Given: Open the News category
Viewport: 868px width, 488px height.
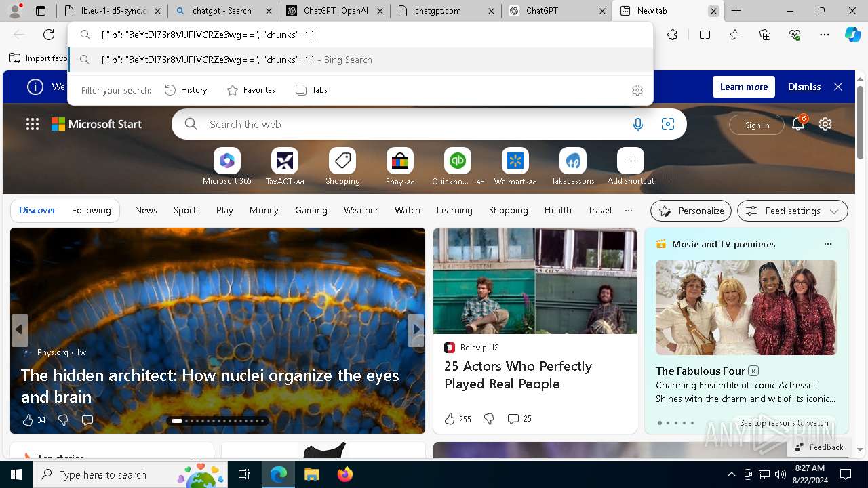Looking at the screenshot, I should pos(146,210).
